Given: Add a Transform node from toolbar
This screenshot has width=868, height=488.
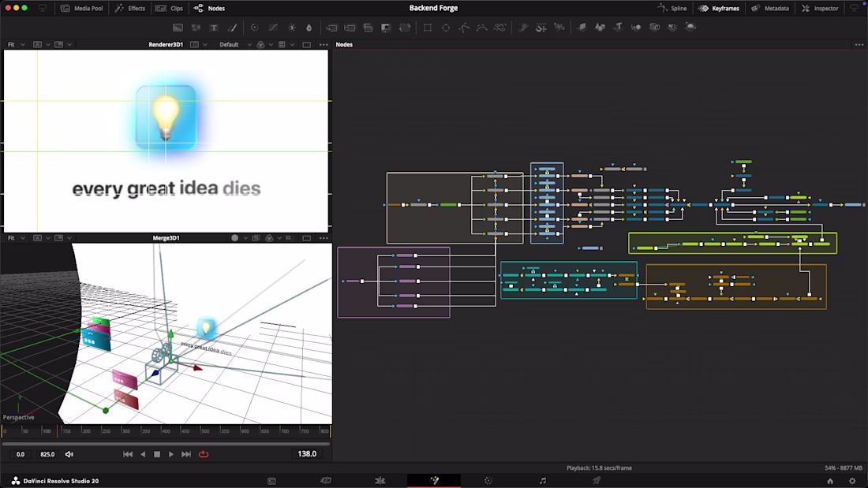Looking at the screenshot, I should 405,27.
